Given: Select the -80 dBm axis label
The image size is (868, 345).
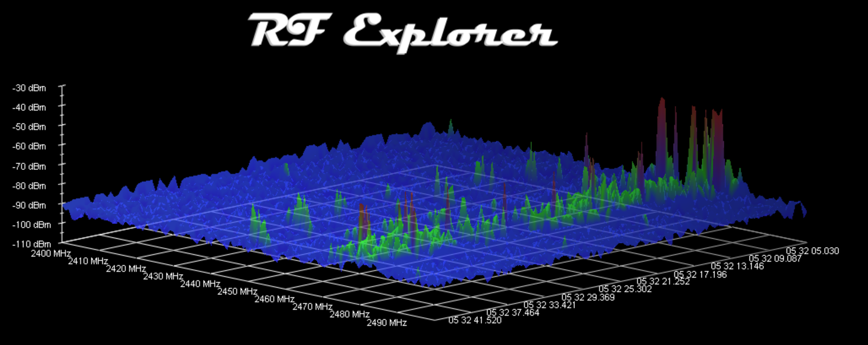Looking at the screenshot, I should tap(30, 185).
